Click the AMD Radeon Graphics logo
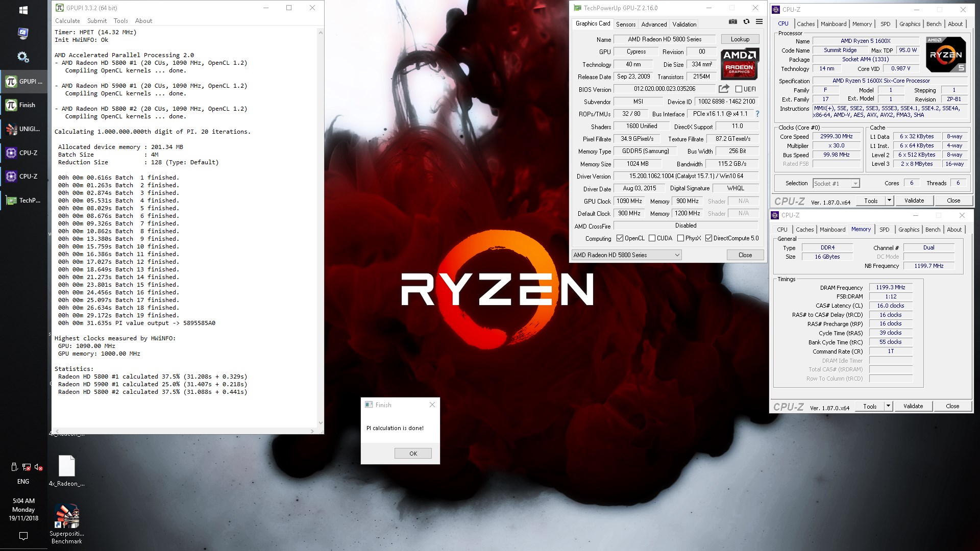The height and width of the screenshot is (551, 980). [x=740, y=63]
